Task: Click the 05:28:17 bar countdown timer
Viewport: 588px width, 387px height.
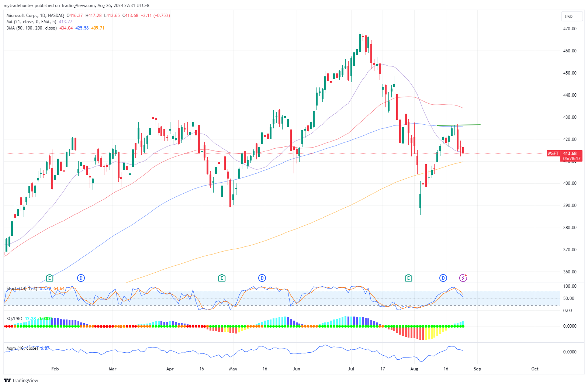Action: pos(571,159)
